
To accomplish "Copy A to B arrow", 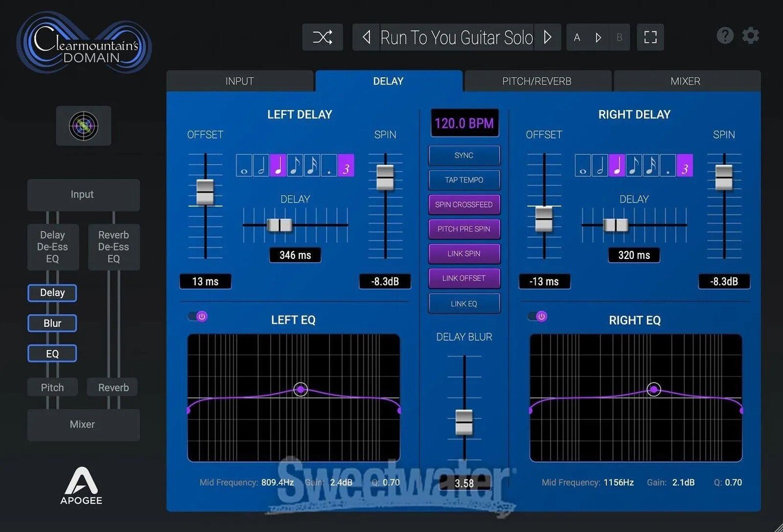I will pyautogui.click(x=598, y=38).
